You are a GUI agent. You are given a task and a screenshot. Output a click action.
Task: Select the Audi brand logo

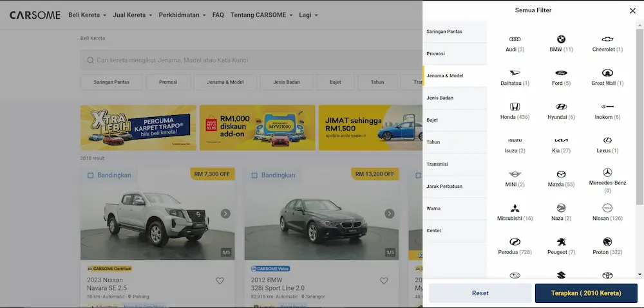[515, 39]
